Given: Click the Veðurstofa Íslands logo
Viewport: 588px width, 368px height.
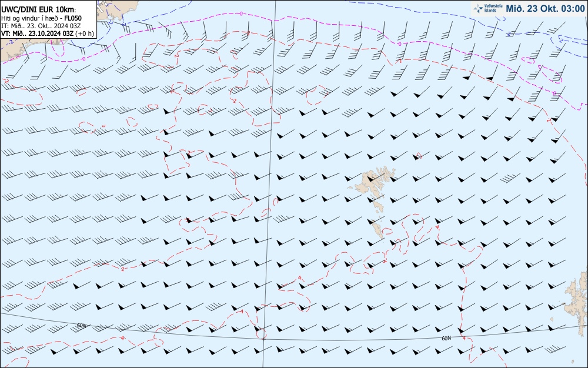Looking at the screenshot, I should 488,8.
